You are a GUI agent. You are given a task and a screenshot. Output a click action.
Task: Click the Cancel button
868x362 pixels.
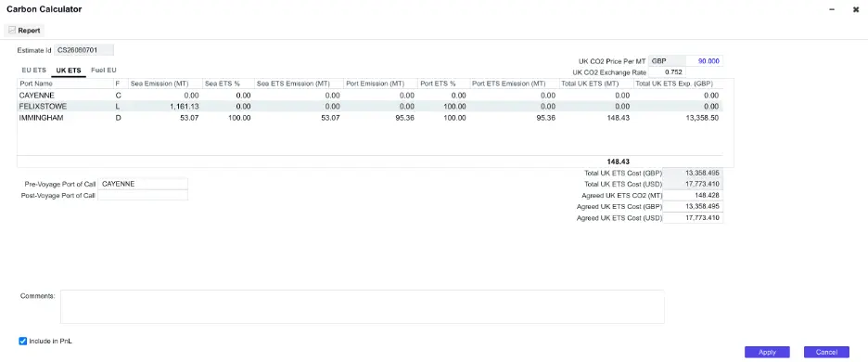826,352
